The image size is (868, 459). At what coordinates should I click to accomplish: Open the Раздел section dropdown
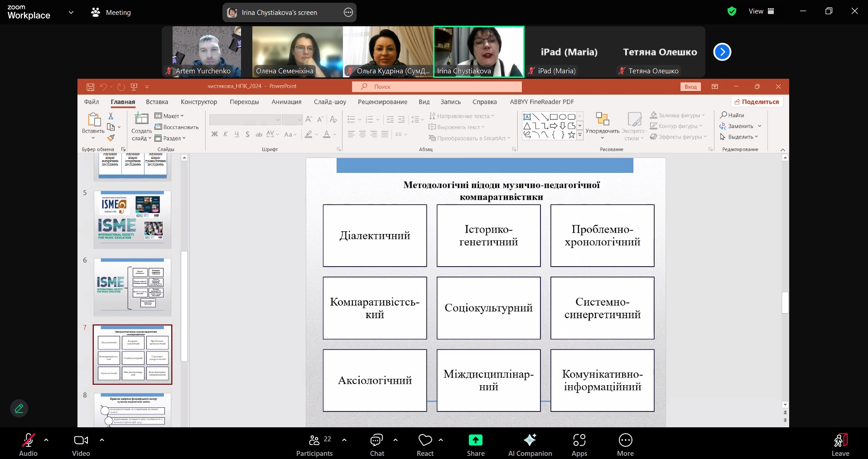[170, 138]
